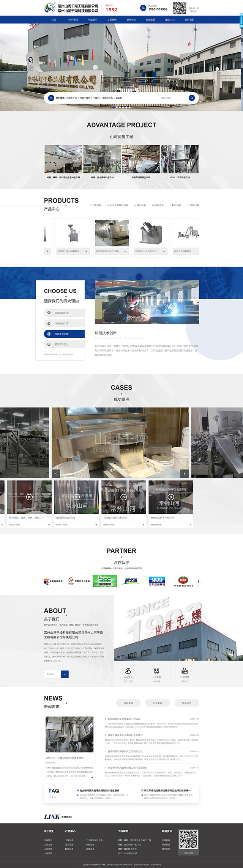Screen dimensions: 243x868
Task: Click the phone icon in header
Action: [143, 8]
